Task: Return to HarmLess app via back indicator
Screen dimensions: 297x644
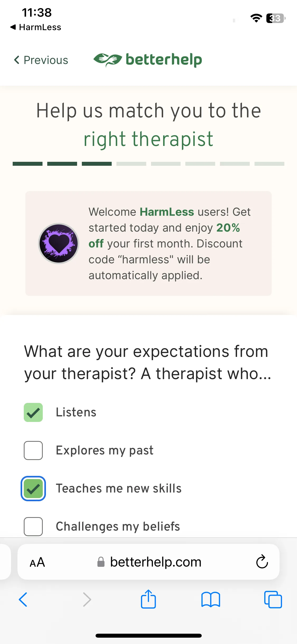Action: click(x=36, y=27)
